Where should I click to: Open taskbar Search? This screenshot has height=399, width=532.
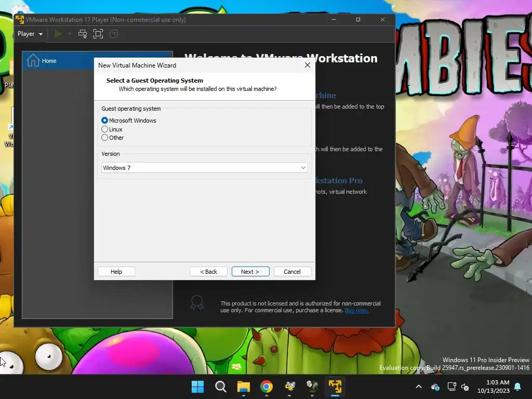(220, 387)
